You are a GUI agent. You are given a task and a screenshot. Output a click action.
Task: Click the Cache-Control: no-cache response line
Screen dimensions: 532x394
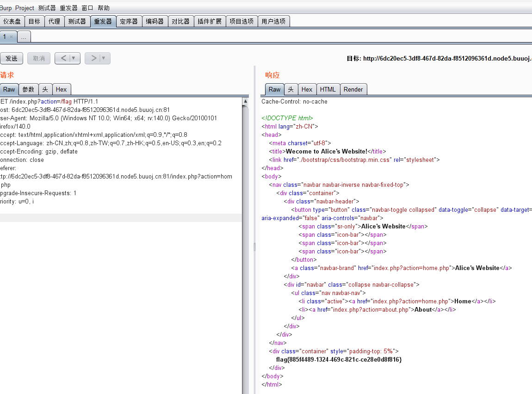(295, 101)
